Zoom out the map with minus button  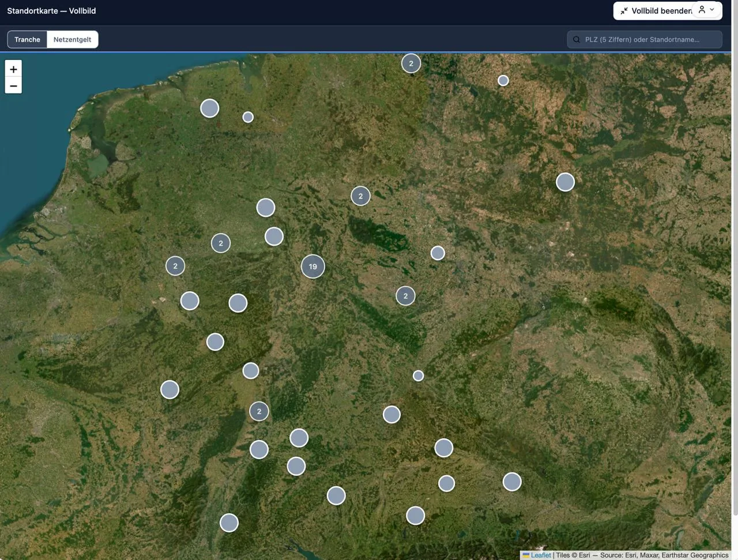pyautogui.click(x=13, y=86)
